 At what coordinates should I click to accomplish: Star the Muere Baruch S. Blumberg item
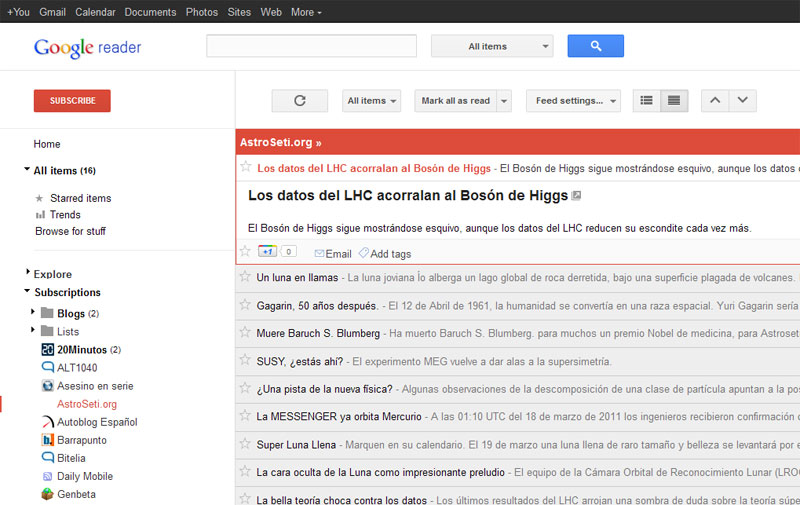(245, 332)
